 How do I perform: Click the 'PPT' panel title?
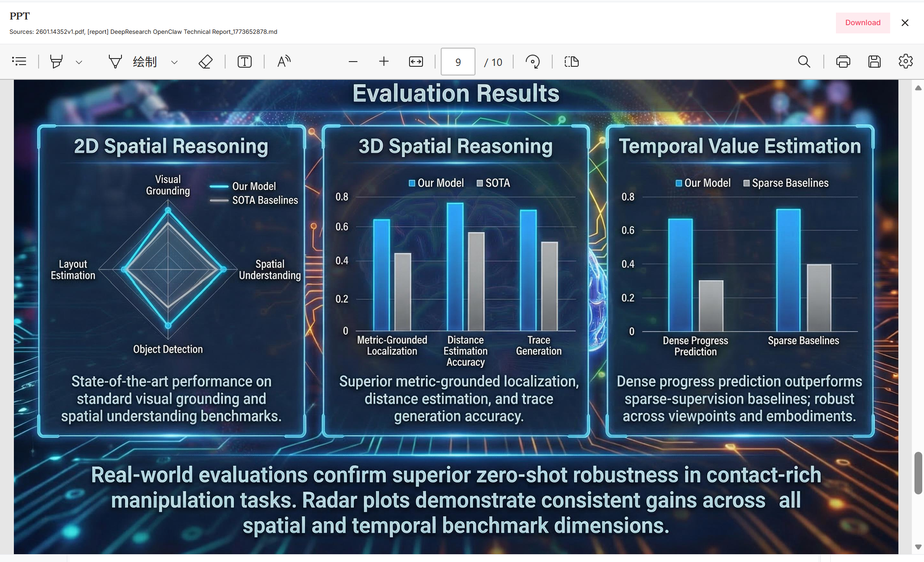20,16
